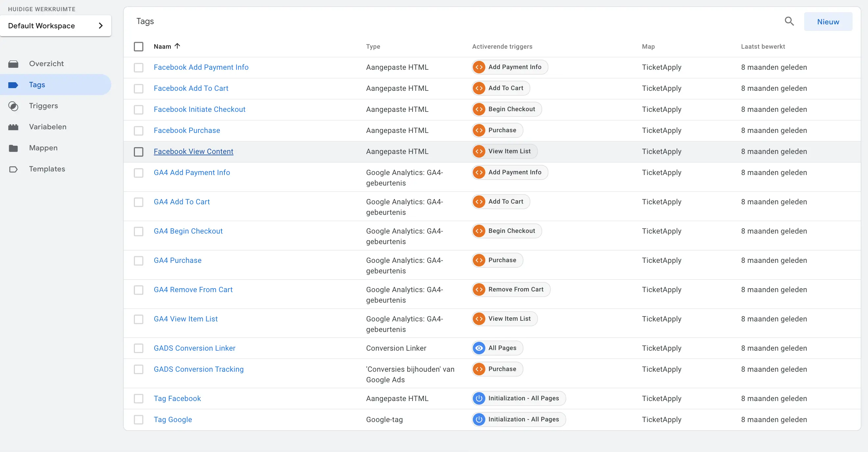Click the All Pages trigger eye icon

[x=479, y=348]
